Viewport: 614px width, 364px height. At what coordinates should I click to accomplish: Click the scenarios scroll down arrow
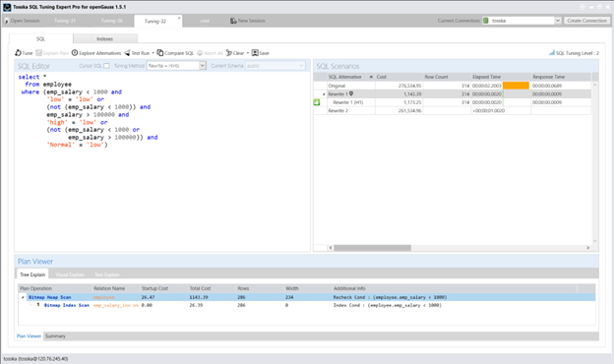tap(594, 241)
